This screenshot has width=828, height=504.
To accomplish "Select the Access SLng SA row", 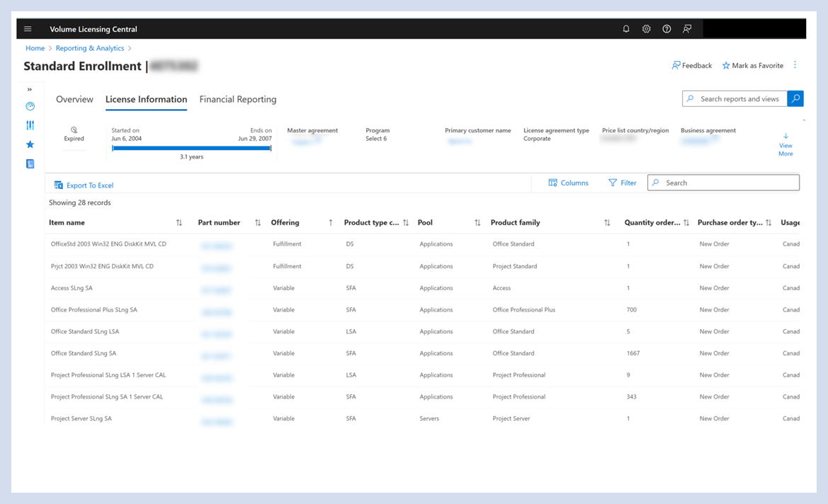I will coord(422,288).
